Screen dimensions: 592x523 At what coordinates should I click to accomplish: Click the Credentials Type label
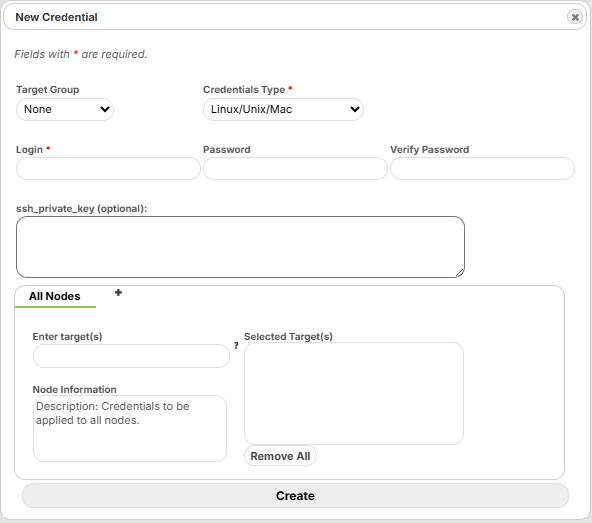click(244, 90)
